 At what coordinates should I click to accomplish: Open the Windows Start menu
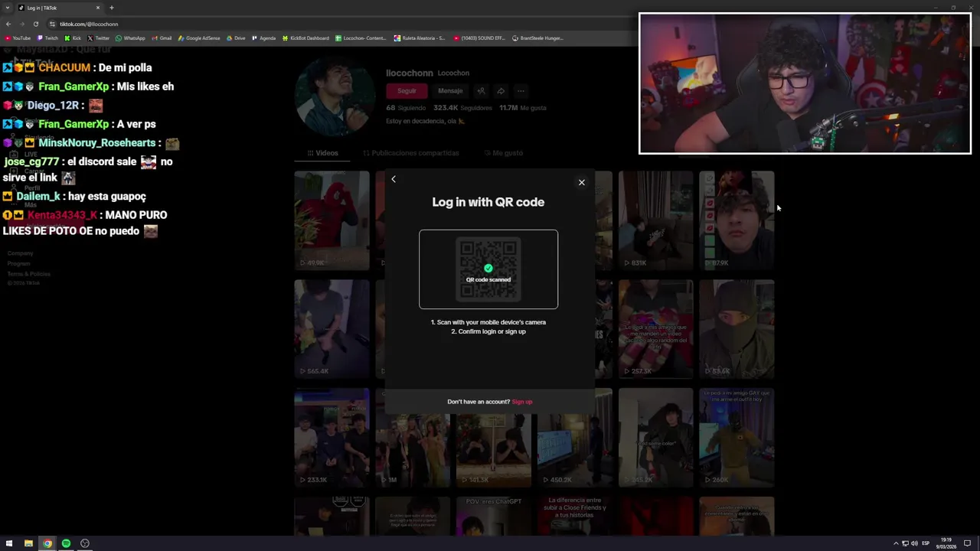pyautogui.click(x=9, y=543)
